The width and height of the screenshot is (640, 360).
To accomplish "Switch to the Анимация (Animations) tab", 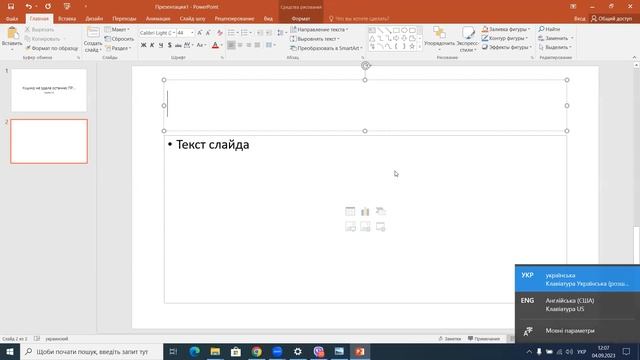I will tap(158, 18).
